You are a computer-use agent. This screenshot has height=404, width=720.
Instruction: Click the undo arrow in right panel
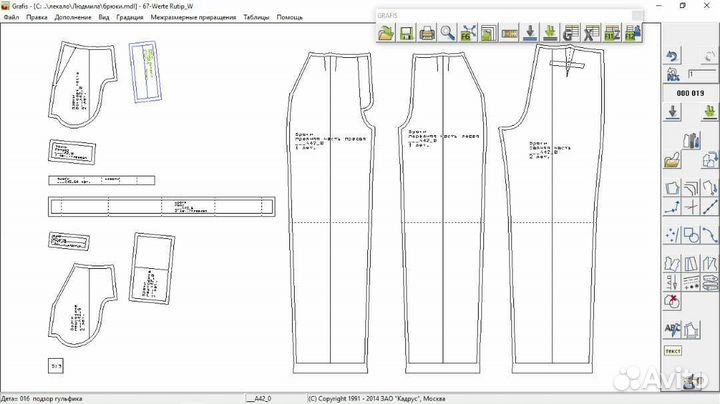[673, 57]
